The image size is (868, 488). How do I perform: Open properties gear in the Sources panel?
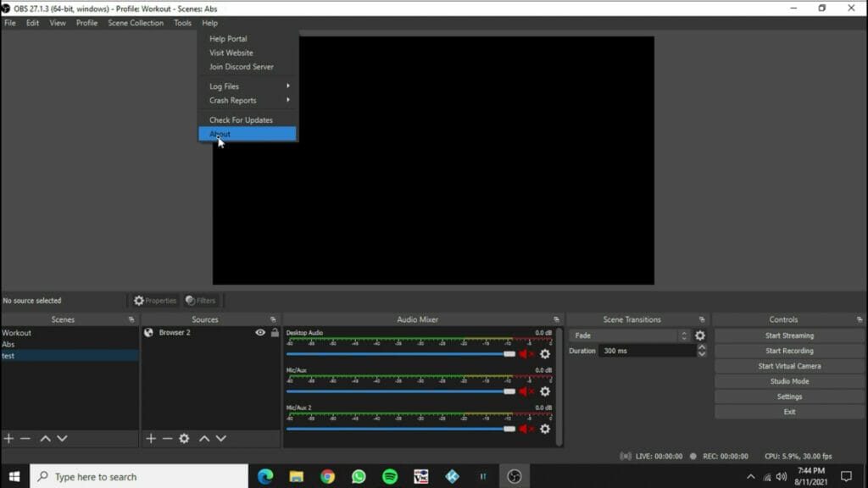184,438
